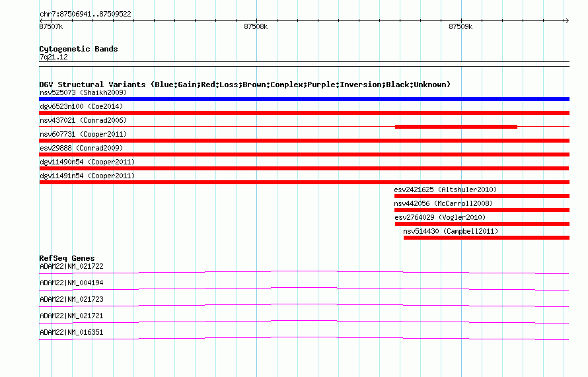Open variant dgv11490n54 (Cooper2011) label

(87, 162)
